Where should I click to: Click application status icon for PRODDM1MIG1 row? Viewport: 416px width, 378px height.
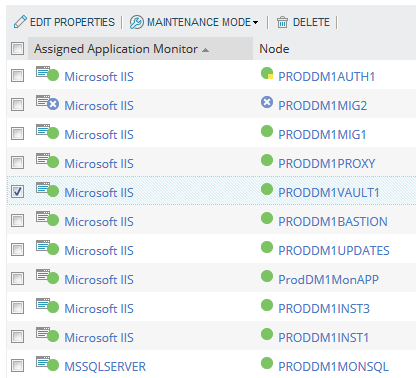click(47, 131)
